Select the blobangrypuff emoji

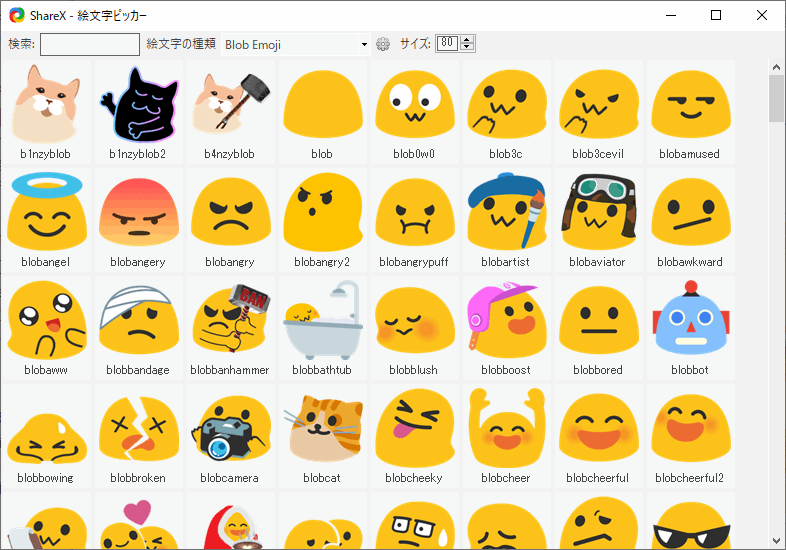[415, 220]
